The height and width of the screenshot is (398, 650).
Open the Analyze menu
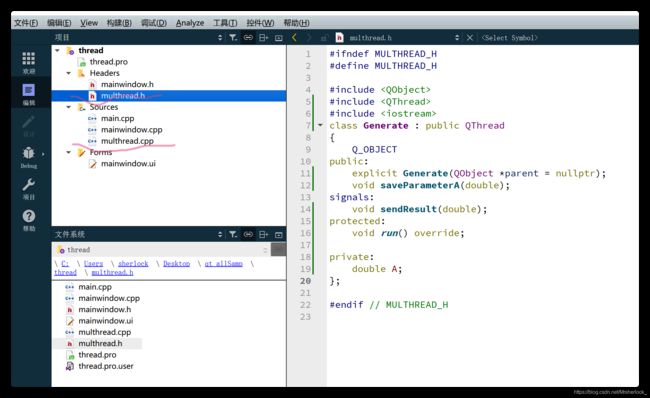coord(190,23)
